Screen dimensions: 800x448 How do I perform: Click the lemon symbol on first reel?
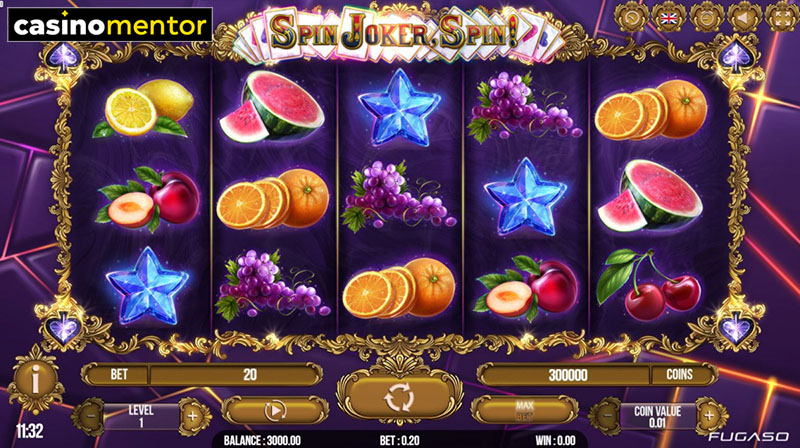click(x=143, y=108)
